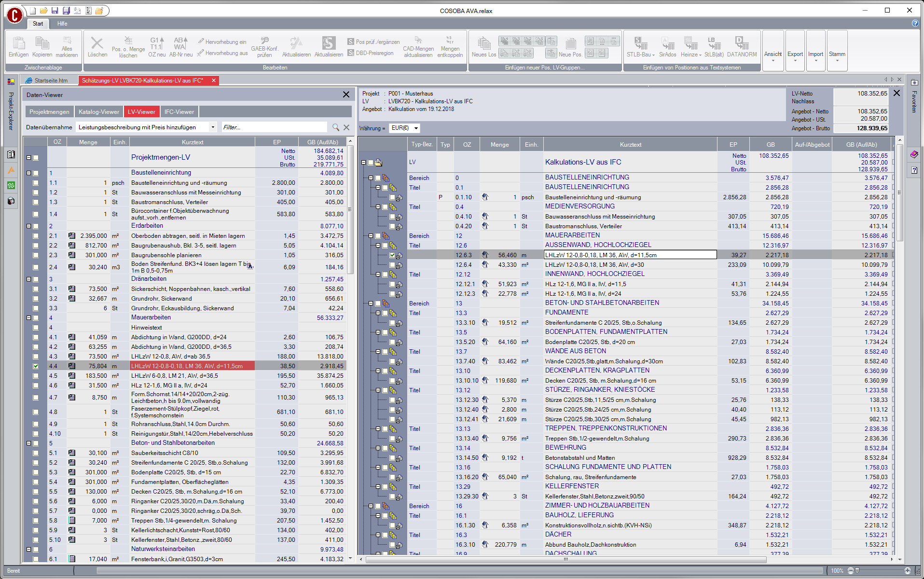Collapse the Mauerarbeiten group 4

click(28, 318)
